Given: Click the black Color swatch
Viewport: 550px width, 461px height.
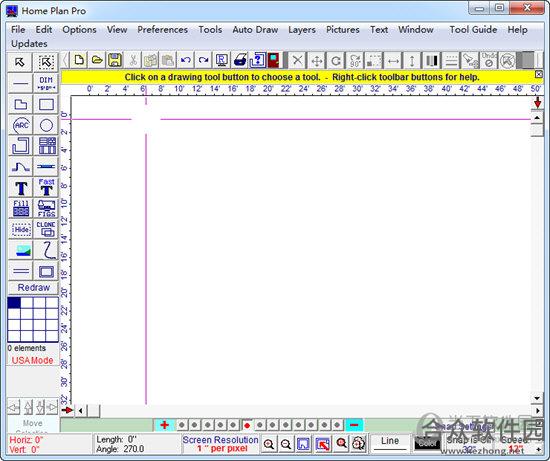Looking at the screenshot, I should (x=427, y=443).
